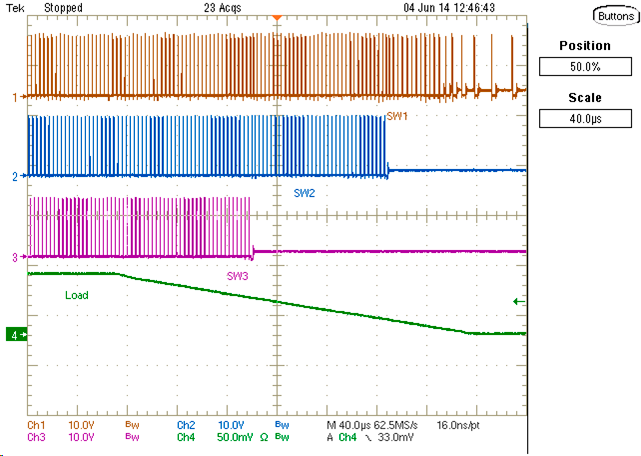Select channel 1 ground reference marker
The image size is (641, 456).
14,98
